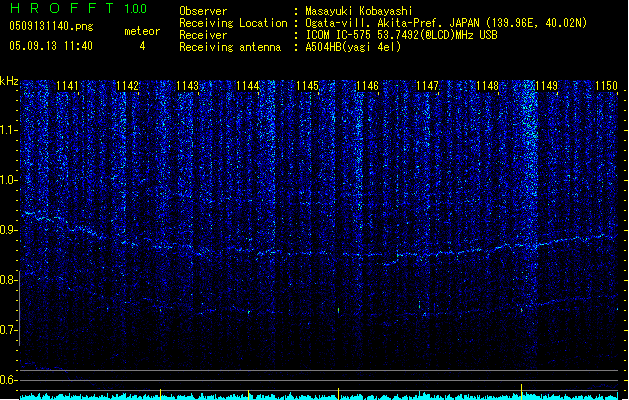Click the 1150 time marker
The height and width of the screenshot is (400, 629).
606,87
